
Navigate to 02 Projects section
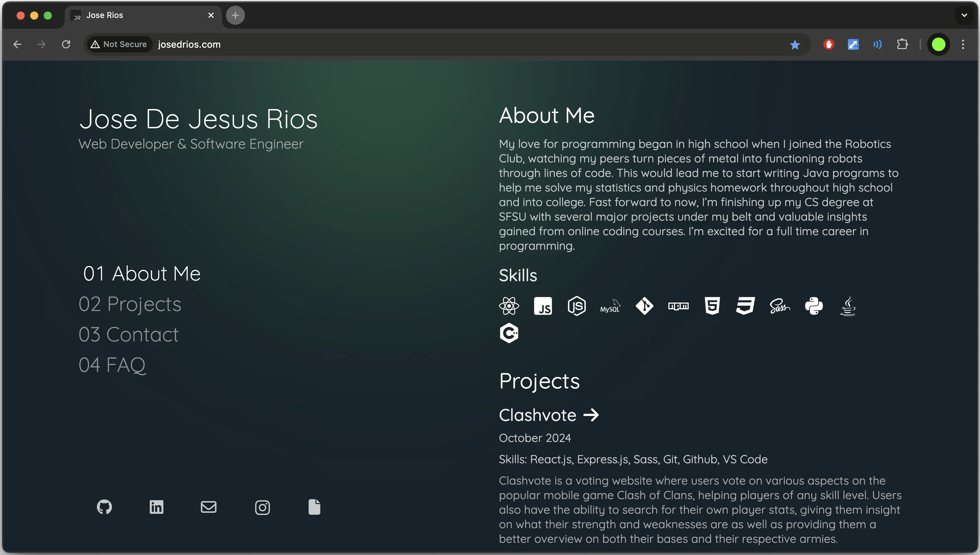[130, 304]
